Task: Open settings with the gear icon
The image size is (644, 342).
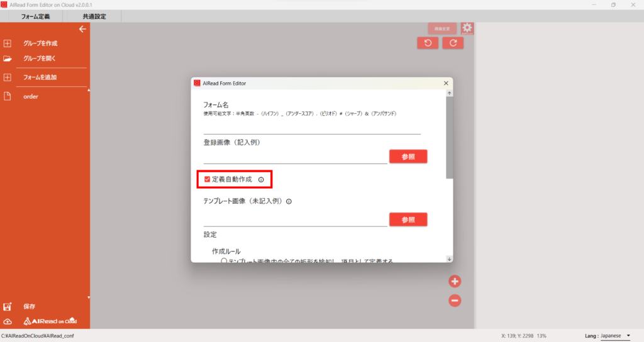Action: 467,28
